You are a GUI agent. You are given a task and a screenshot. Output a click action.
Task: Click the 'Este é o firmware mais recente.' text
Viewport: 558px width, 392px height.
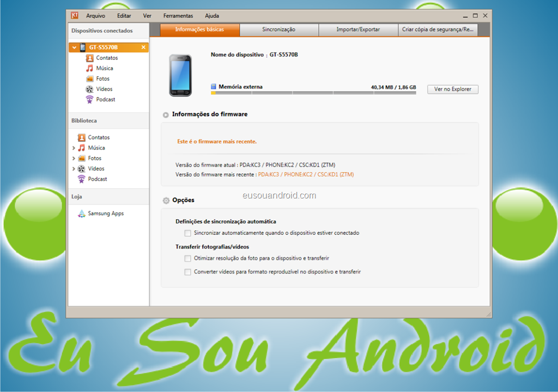tap(217, 141)
